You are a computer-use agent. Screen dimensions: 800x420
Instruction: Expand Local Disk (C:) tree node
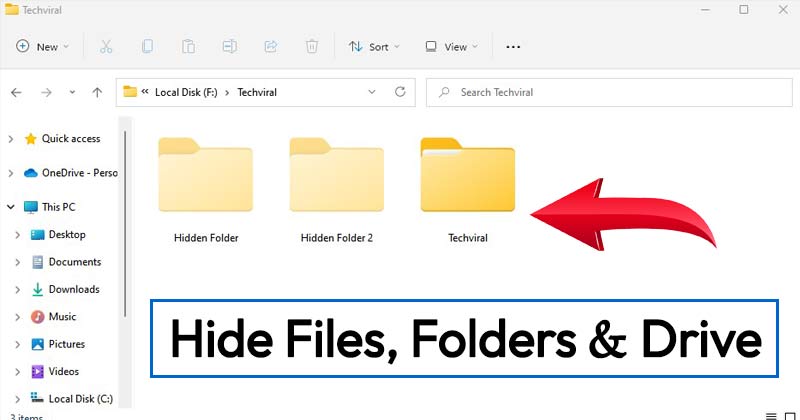(18, 399)
